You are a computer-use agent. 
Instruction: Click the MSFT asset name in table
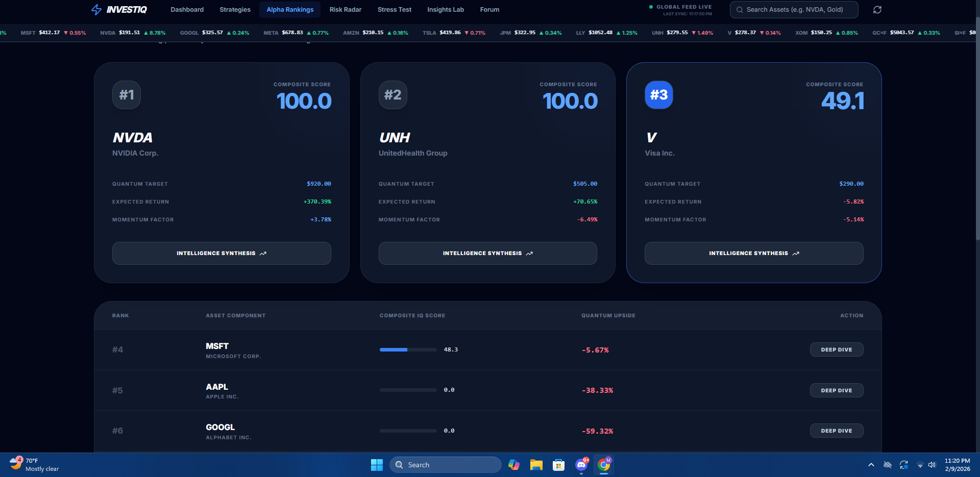(x=217, y=346)
